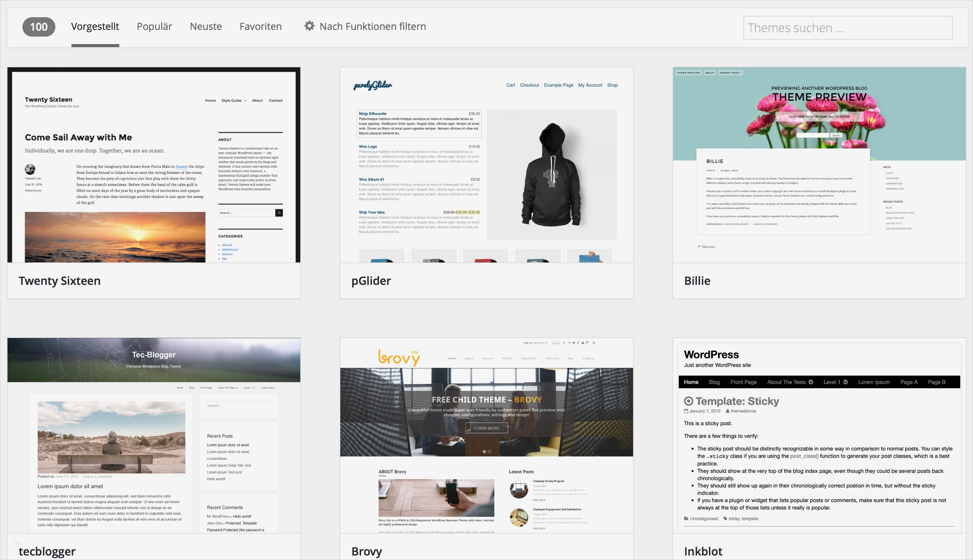Switch to the Neuste tab
This screenshot has width=973, height=560.
coord(205,27)
